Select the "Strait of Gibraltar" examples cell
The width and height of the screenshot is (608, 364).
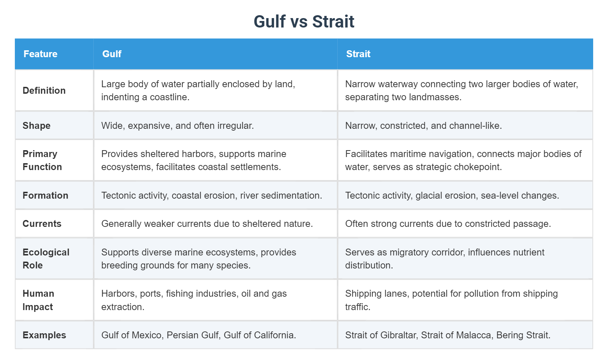point(448,335)
